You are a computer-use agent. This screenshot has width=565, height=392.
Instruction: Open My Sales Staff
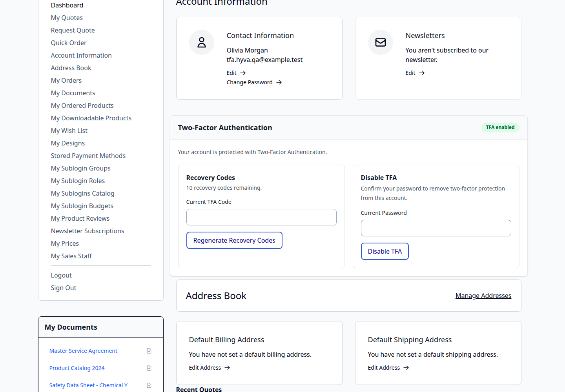point(71,256)
